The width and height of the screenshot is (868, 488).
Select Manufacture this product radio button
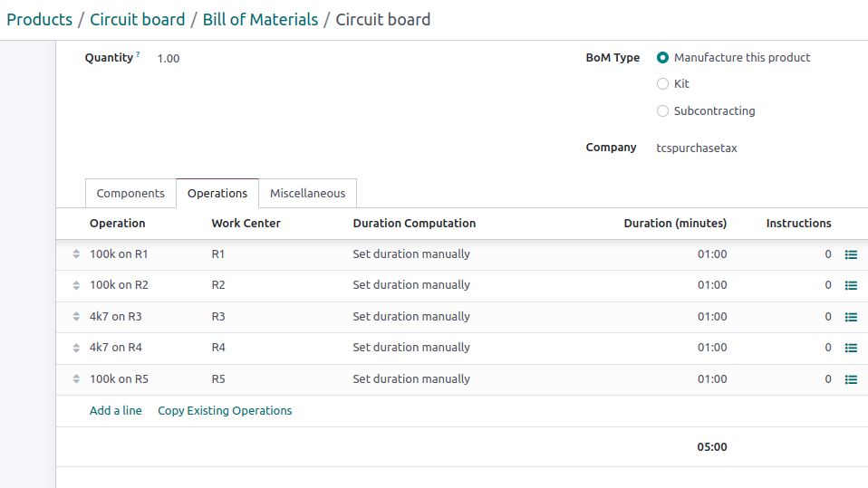pos(662,58)
